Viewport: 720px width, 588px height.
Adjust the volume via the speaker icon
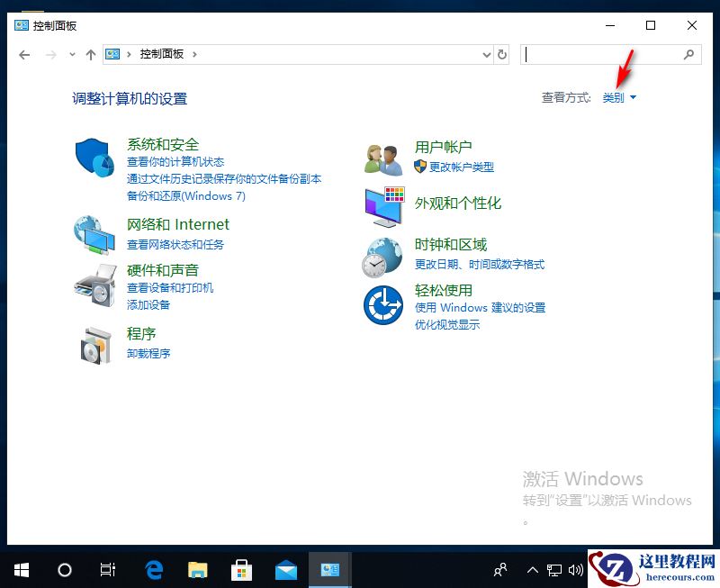(577, 570)
